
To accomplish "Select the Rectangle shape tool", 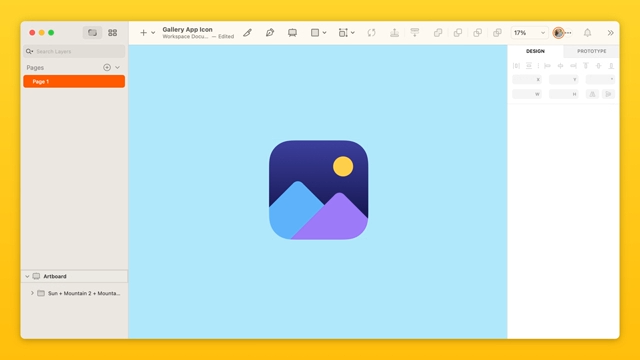I will (315, 33).
